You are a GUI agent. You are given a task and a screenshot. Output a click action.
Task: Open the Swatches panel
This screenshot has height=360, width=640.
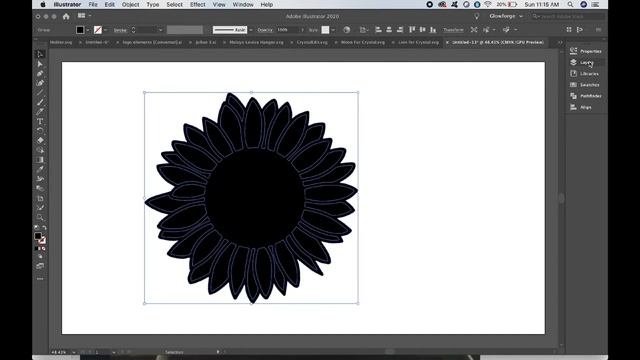click(x=586, y=85)
